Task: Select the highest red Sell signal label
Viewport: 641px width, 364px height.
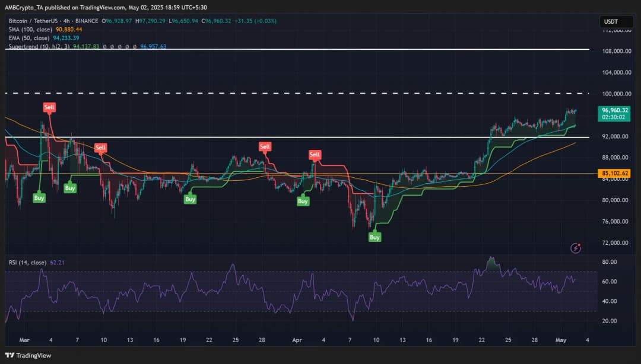Action: (x=48, y=107)
